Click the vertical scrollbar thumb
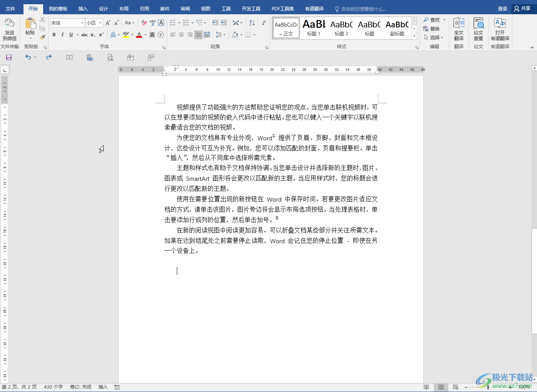537x392 pixels. click(x=534, y=281)
